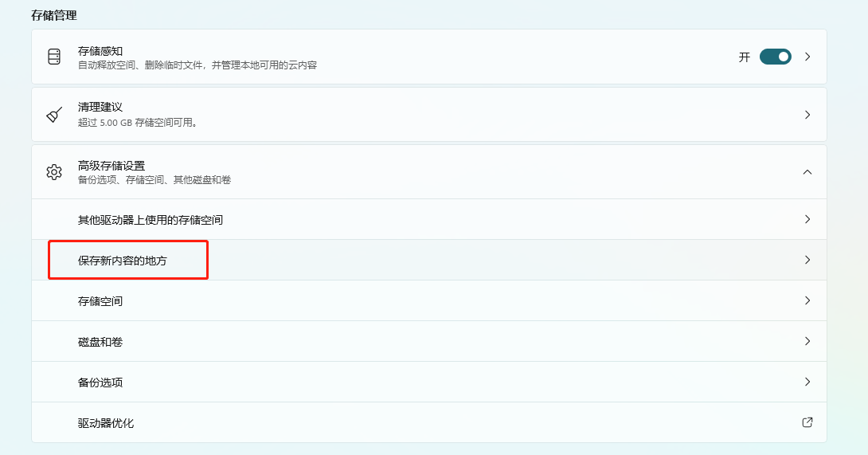Screen dimensions: 868x455
Task: Click the chevron on the 备份选项 row
Action: click(807, 382)
